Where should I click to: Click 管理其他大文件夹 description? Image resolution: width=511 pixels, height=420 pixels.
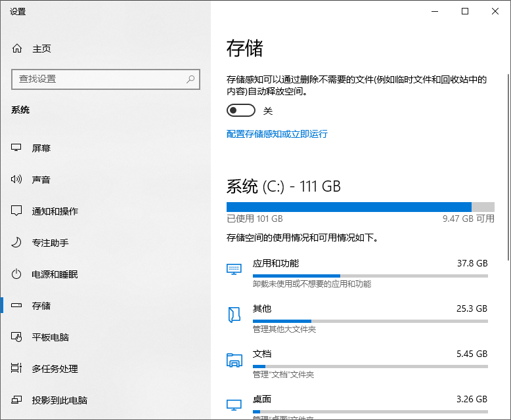pyautogui.click(x=284, y=329)
